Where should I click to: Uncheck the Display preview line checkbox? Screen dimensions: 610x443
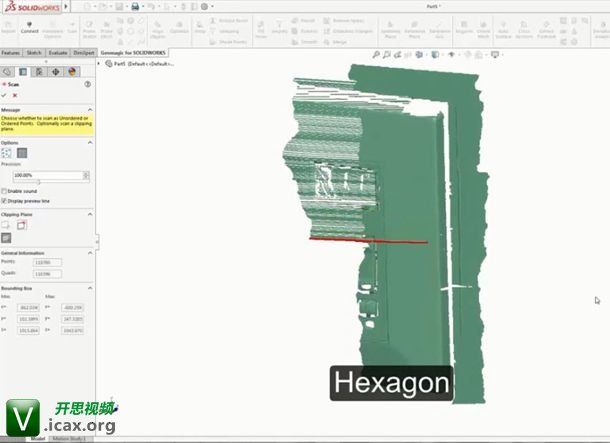tap(4, 201)
